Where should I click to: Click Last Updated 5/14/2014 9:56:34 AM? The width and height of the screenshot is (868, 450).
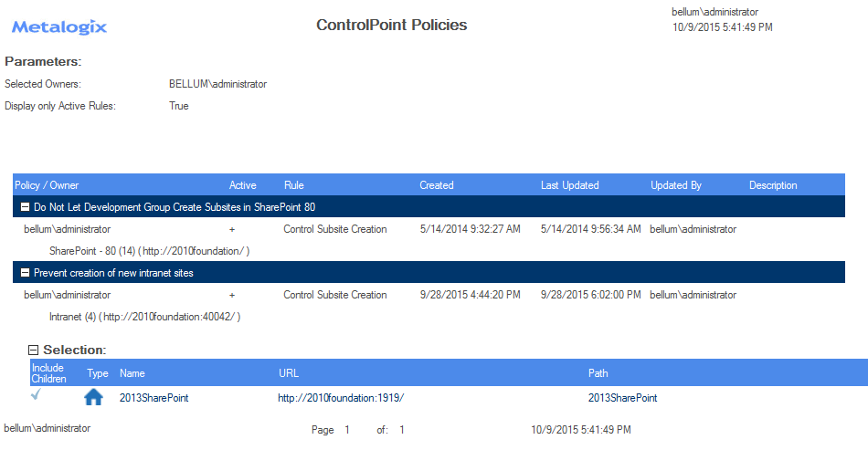point(590,229)
